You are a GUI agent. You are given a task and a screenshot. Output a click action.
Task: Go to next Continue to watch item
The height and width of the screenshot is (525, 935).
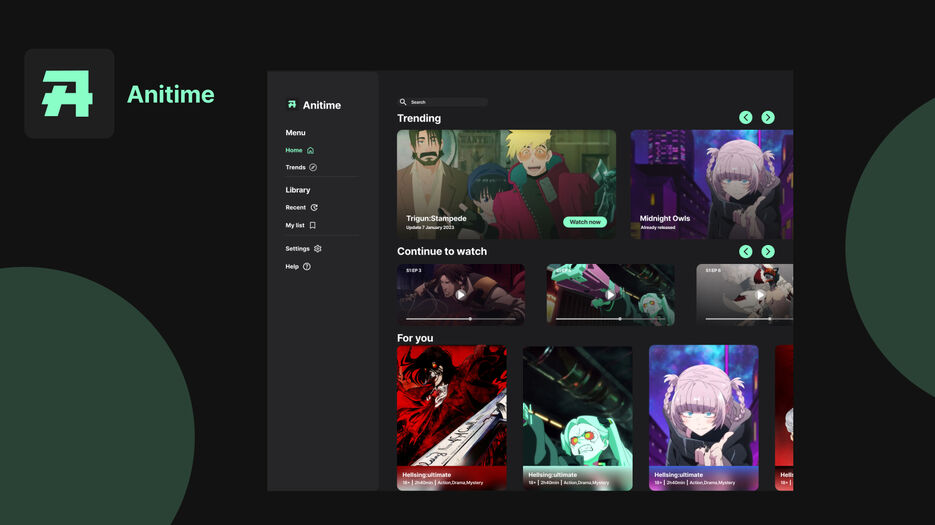pos(768,252)
